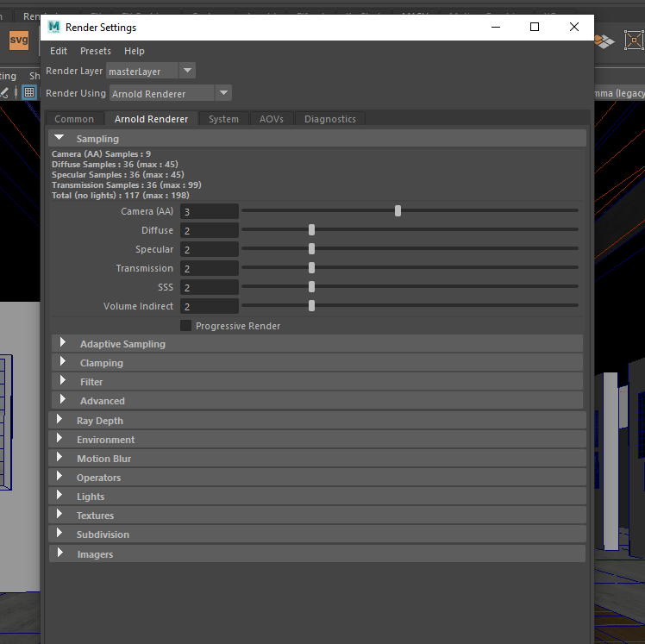Screen dimensions: 645x644
Task: Click the Specular value field
Action: pos(210,249)
